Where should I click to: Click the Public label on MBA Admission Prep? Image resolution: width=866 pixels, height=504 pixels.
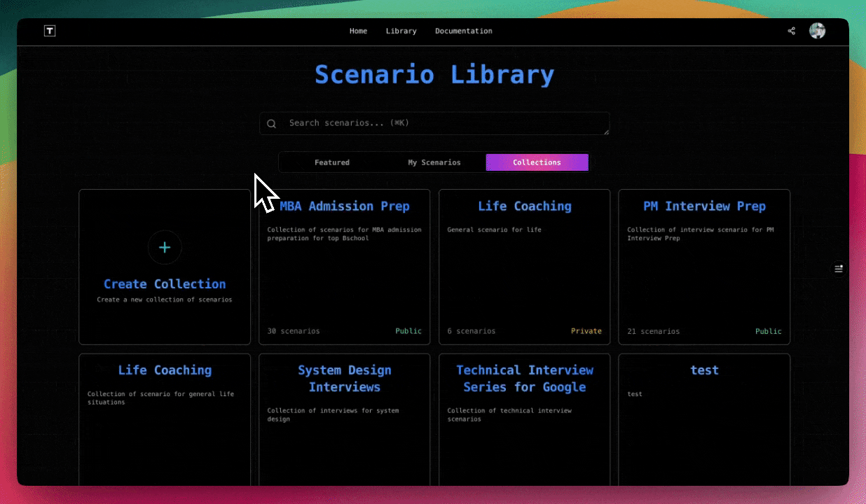click(408, 331)
